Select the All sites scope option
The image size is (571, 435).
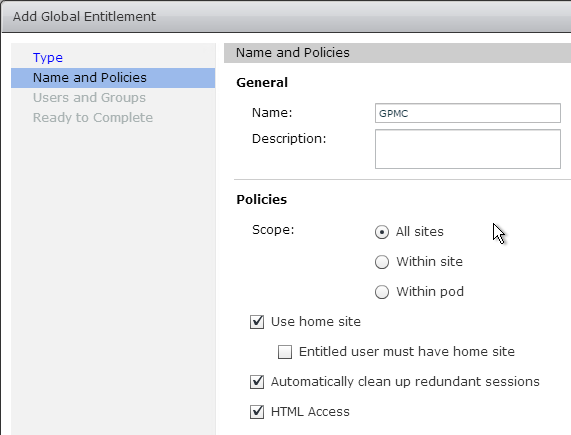pos(382,232)
